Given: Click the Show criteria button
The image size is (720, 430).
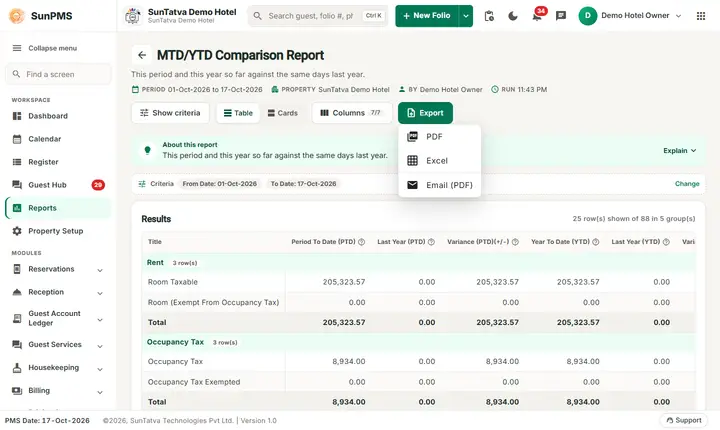Looking at the screenshot, I should pos(170,113).
